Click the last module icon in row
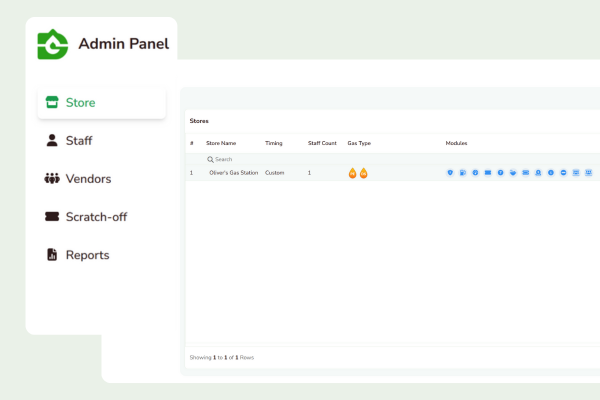The height and width of the screenshot is (400, 600). (589, 173)
